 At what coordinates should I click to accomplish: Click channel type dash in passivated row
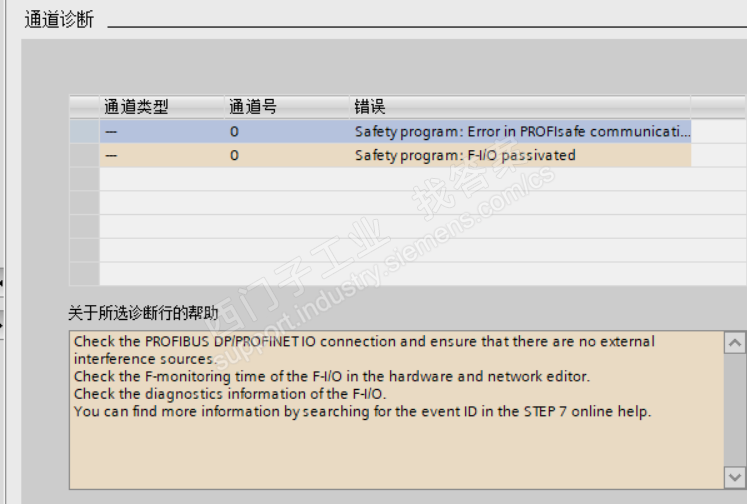point(111,156)
